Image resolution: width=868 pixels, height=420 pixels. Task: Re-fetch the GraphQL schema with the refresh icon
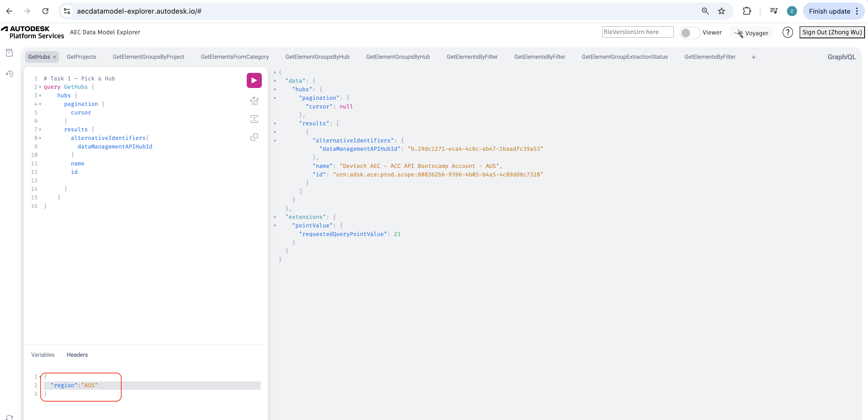9,417
